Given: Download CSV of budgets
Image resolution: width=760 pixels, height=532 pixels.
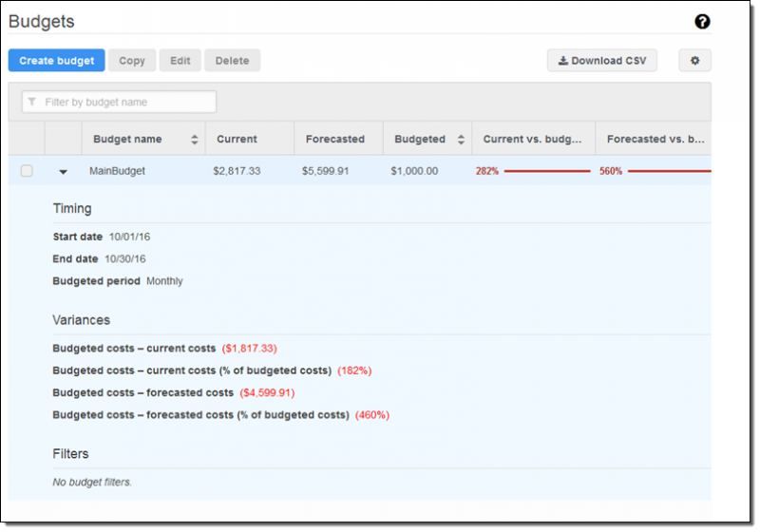Looking at the screenshot, I should (x=602, y=61).
